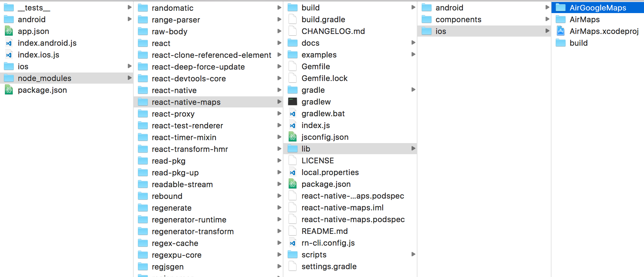Image resolution: width=644 pixels, height=277 pixels.
Task: Select the range-parser folder
Action: (209, 20)
